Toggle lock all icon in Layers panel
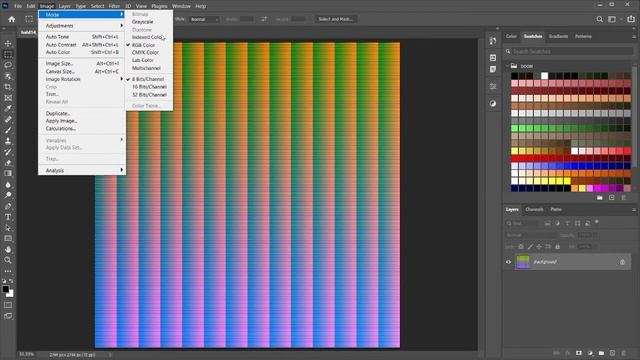Screen dimensions: 640x360 coord(558,247)
